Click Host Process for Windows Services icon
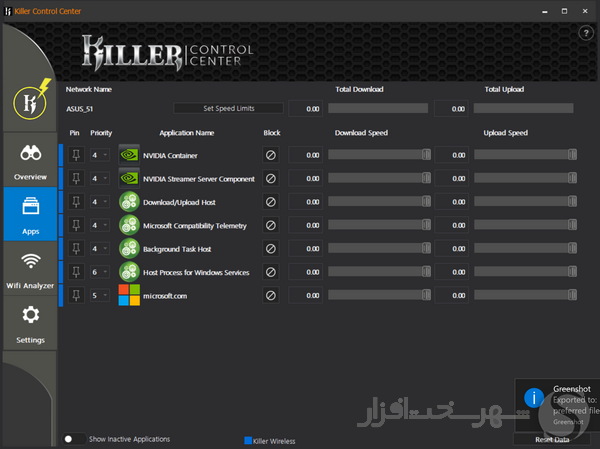 coord(129,272)
